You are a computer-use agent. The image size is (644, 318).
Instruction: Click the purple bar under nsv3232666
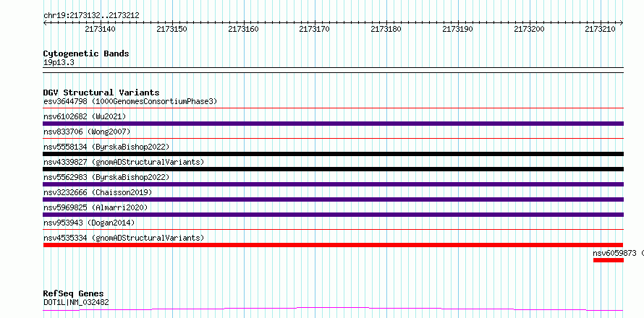333,199
